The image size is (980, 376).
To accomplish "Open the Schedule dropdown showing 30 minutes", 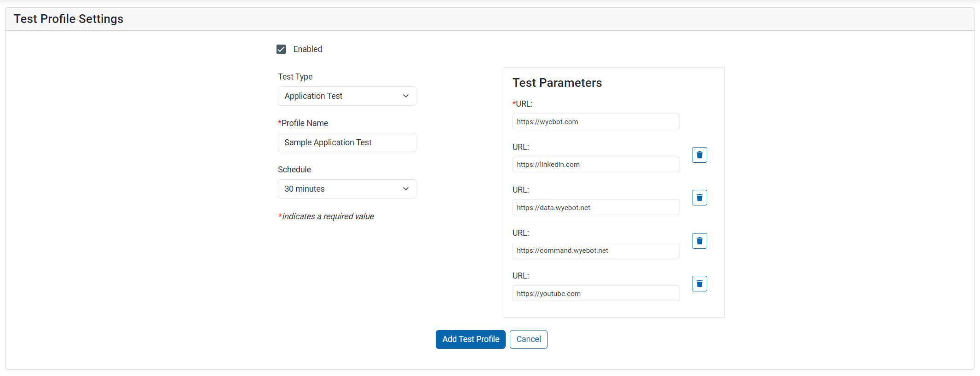I will point(347,189).
